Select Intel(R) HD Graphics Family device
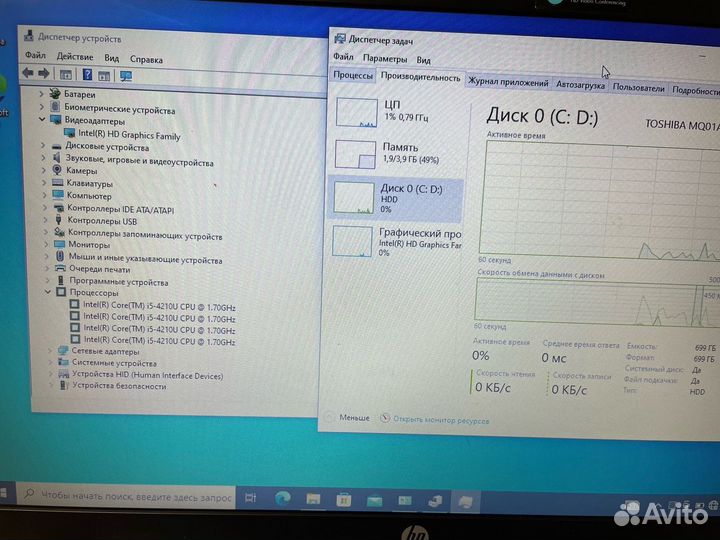This screenshot has height=540, width=720. tap(129, 135)
